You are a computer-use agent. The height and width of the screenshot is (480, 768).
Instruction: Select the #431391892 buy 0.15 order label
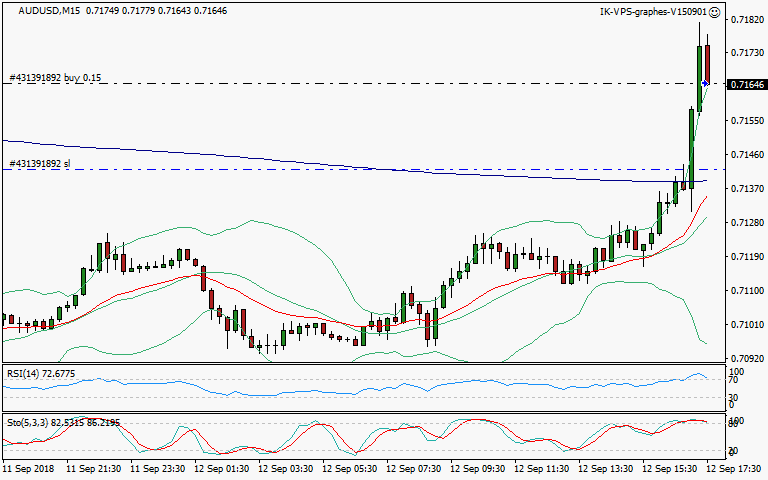point(55,77)
